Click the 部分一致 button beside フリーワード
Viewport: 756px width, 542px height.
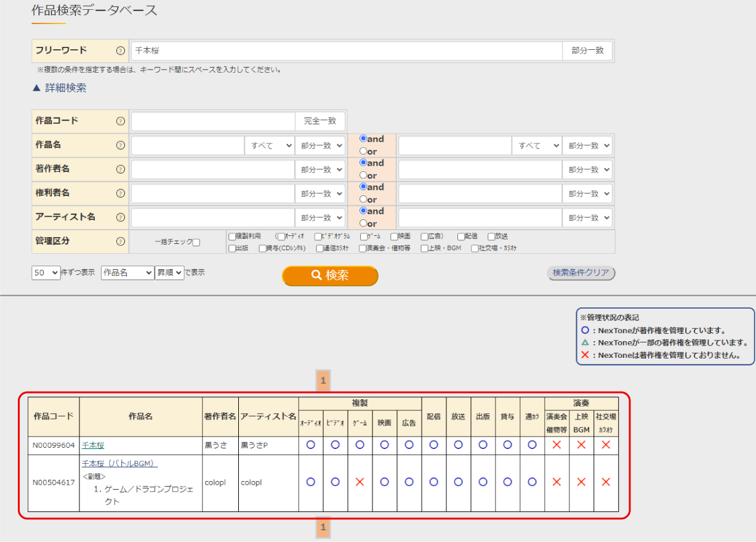click(x=587, y=51)
